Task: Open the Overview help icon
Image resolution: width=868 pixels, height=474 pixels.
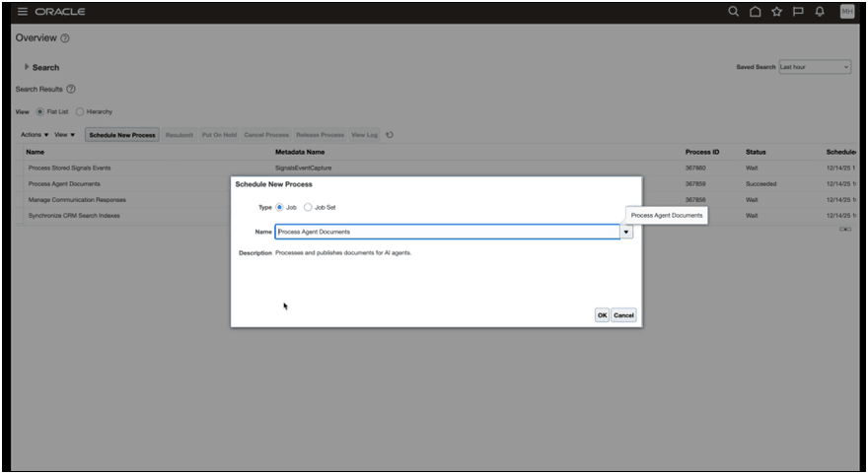Action: [65, 38]
